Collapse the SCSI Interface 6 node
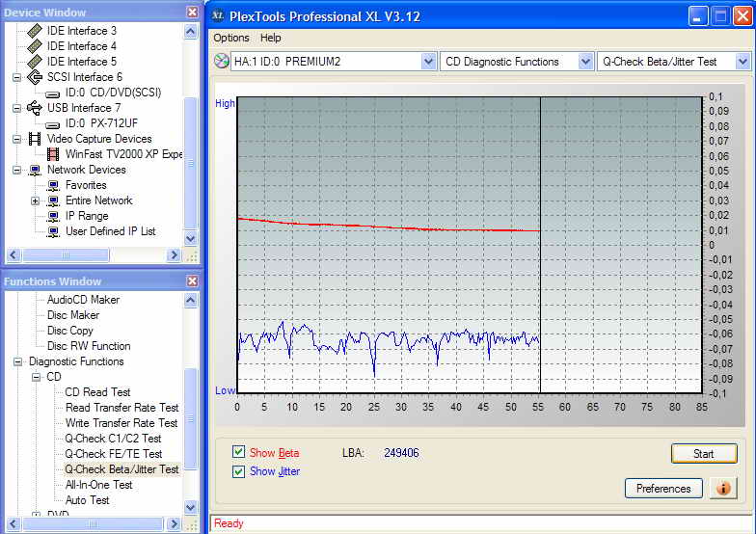The height and width of the screenshot is (534, 756). tap(17, 77)
